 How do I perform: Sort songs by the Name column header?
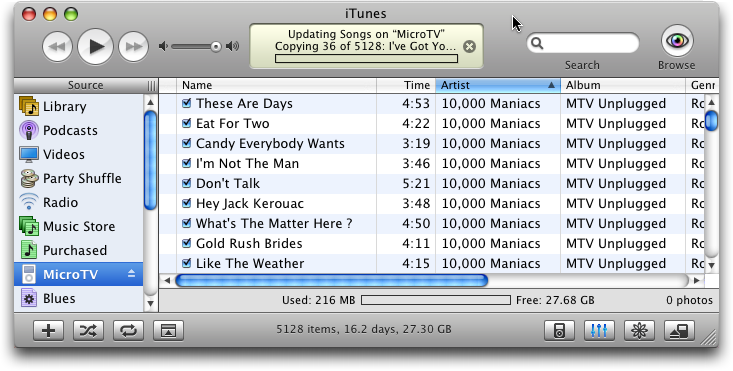[x=276, y=86]
